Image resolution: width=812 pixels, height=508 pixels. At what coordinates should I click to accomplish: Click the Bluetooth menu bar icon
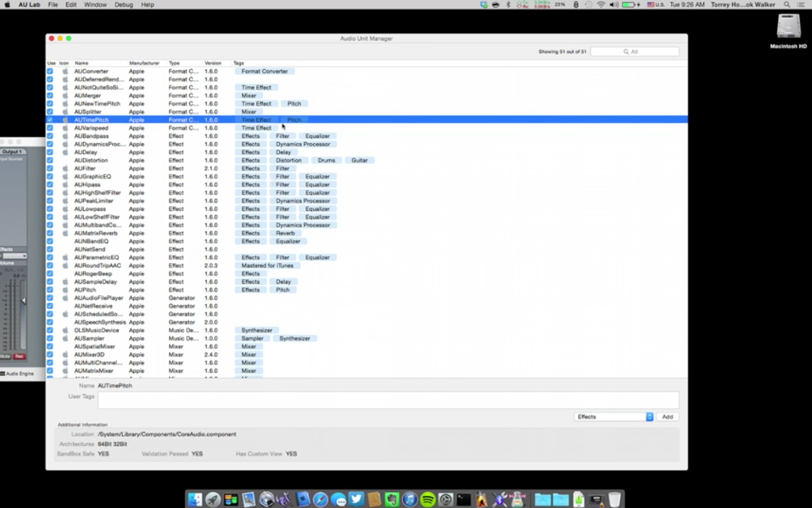[508, 5]
